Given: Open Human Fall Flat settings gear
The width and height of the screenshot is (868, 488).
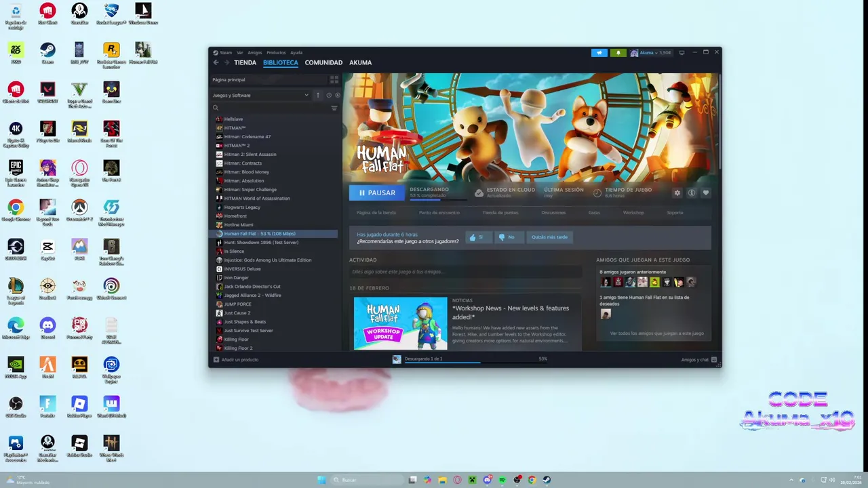Looking at the screenshot, I should 677,193.
